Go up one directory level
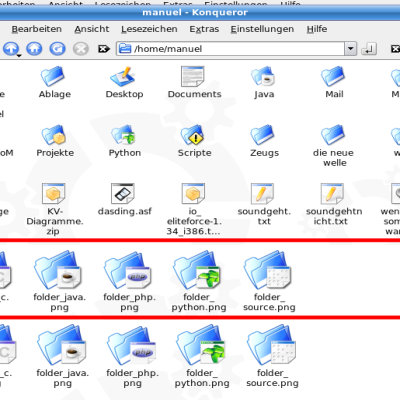Viewport: 400px width, 400px height. click(11, 49)
